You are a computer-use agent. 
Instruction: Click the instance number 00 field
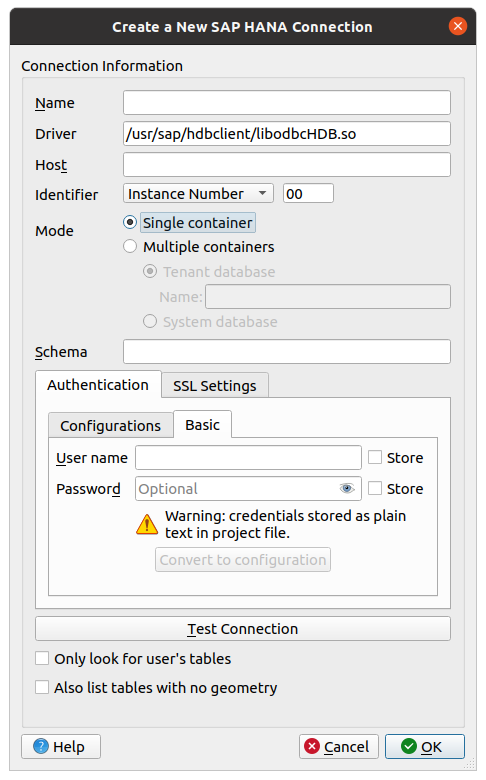click(308, 194)
